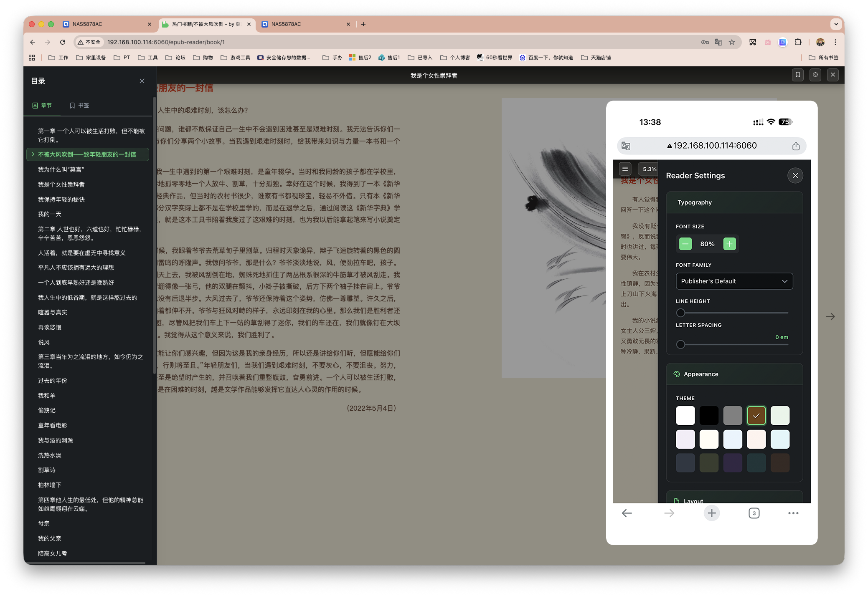
Task: Expand the highlighted chapter 不被大风吹倒
Action: [33, 154]
